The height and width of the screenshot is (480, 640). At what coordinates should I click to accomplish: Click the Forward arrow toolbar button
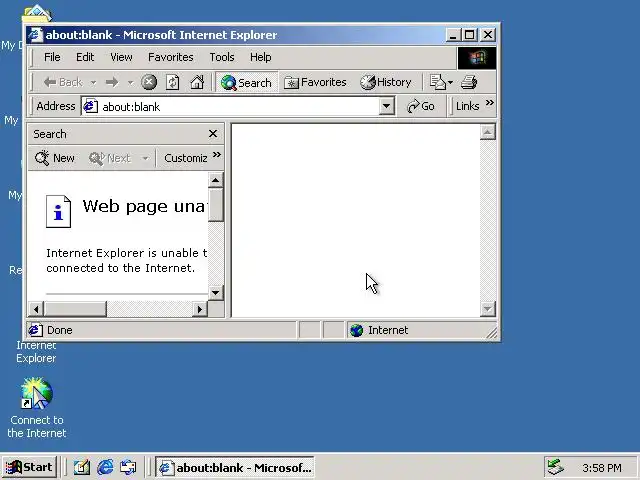(x=112, y=82)
